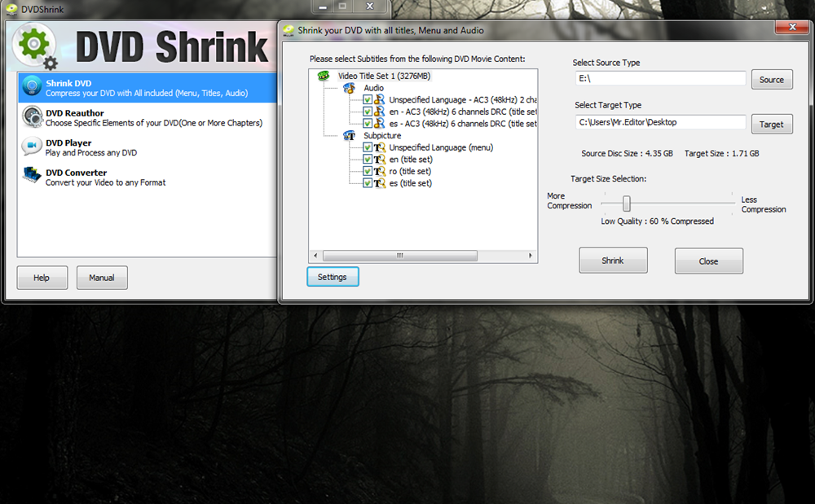The height and width of the screenshot is (504, 815).
Task: Click the audio icon beside en - AC3 track
Action: (380, 112)
